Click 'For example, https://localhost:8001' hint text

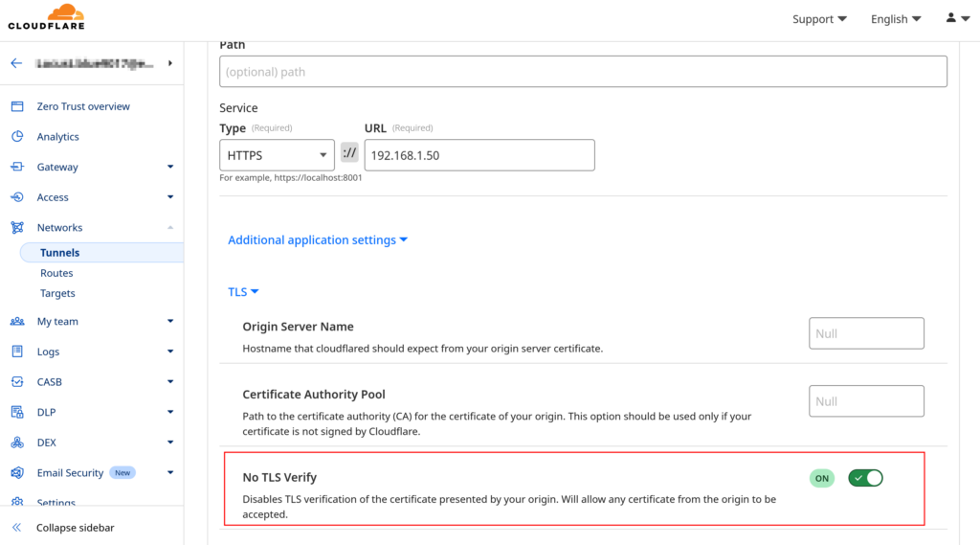tap(291, 178)
